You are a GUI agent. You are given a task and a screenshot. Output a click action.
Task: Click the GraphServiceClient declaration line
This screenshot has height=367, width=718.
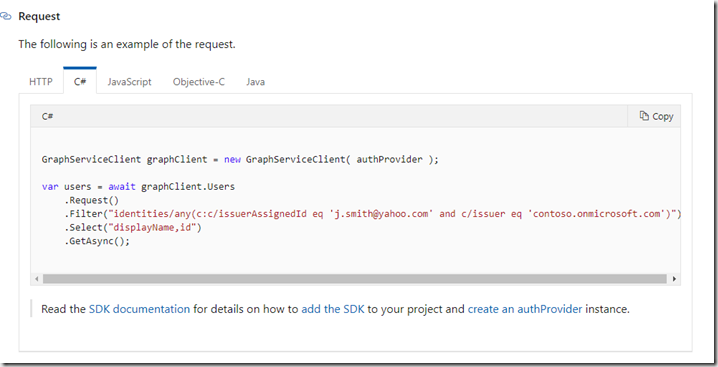[240, 159]
